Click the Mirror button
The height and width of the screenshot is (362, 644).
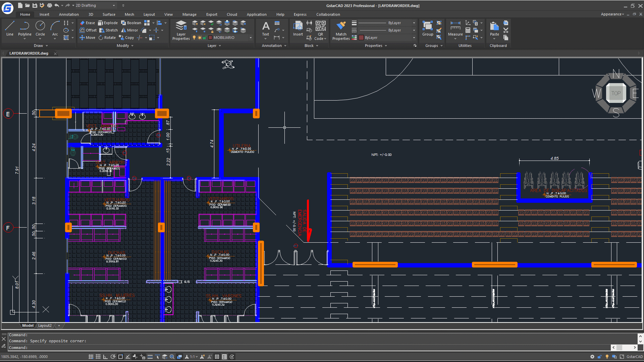point(129,30)
